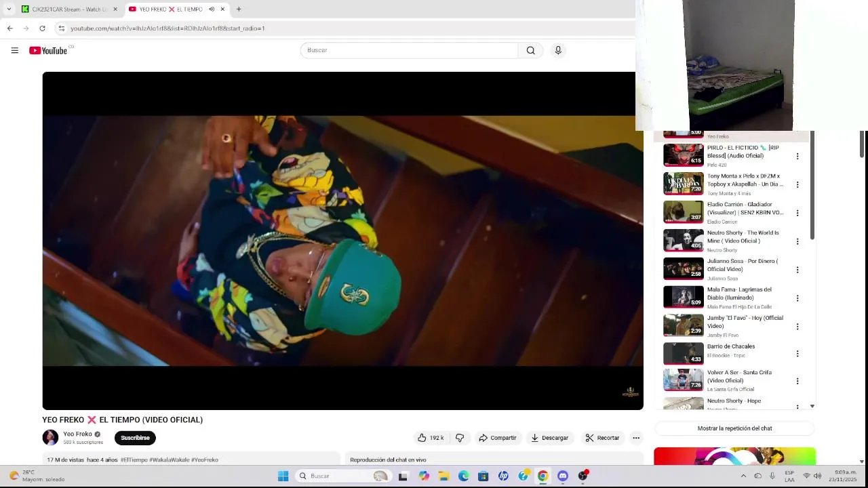Open options for Eladio Carrión Gladiador video

(x=797, y=213)
